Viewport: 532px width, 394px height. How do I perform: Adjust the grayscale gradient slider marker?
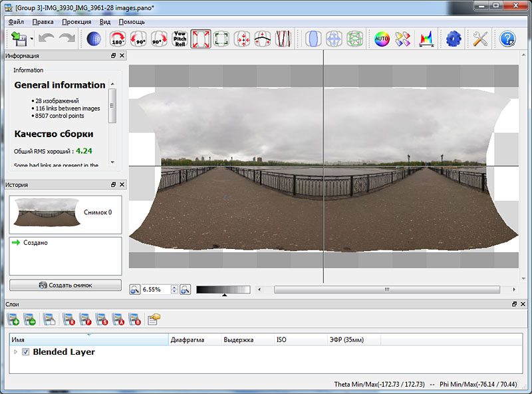224,295
